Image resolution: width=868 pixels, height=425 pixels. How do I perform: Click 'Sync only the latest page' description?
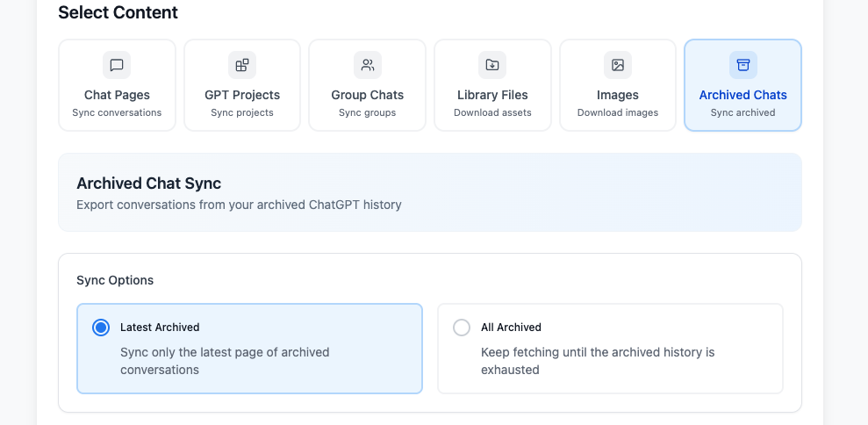pos(225,361)
